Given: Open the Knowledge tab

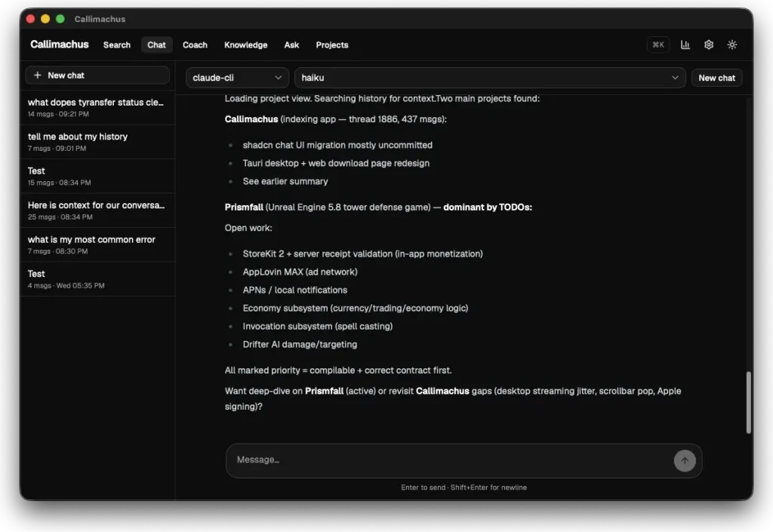Looking at the screenshot, I should [245, 45].
